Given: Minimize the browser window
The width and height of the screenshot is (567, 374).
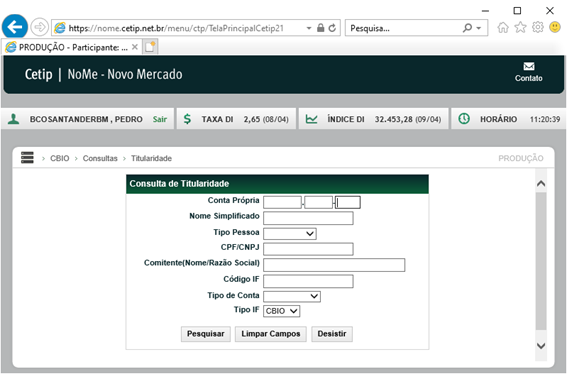Looking at the screenshot, I should (x=485, y=11).
